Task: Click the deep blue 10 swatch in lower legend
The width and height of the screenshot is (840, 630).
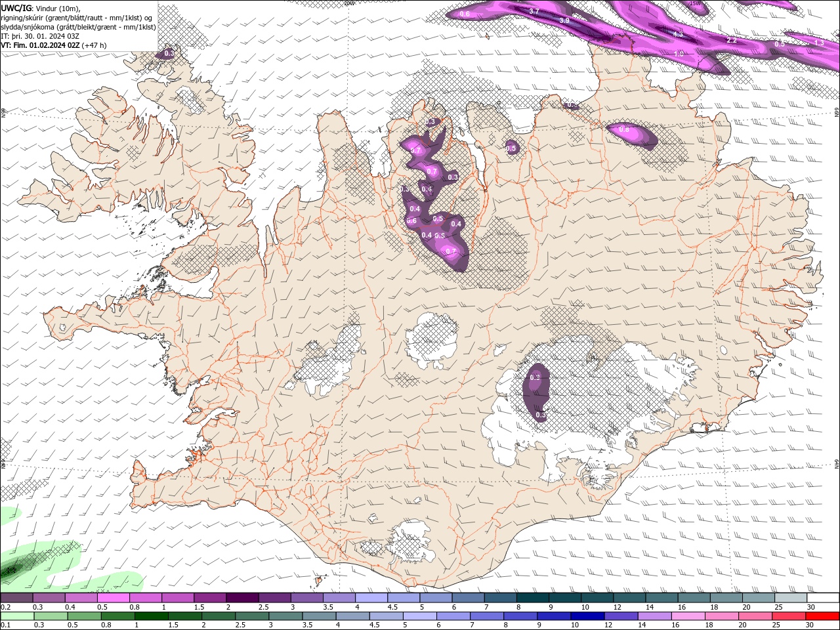Action: click(x=587, y=616)
